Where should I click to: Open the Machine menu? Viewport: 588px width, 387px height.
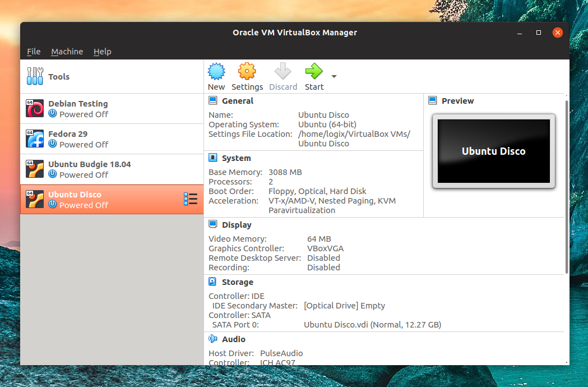[x=67, y=52]
